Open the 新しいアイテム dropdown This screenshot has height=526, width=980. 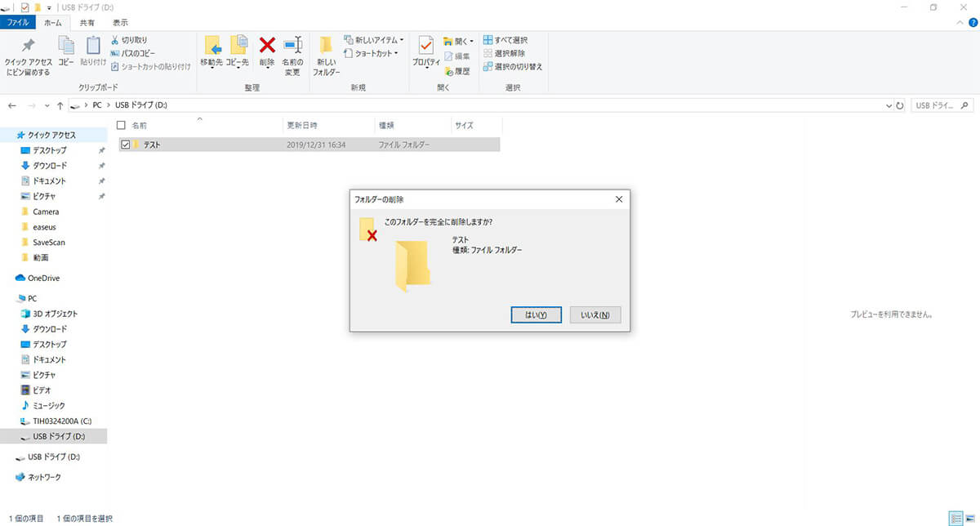(376, 39)
